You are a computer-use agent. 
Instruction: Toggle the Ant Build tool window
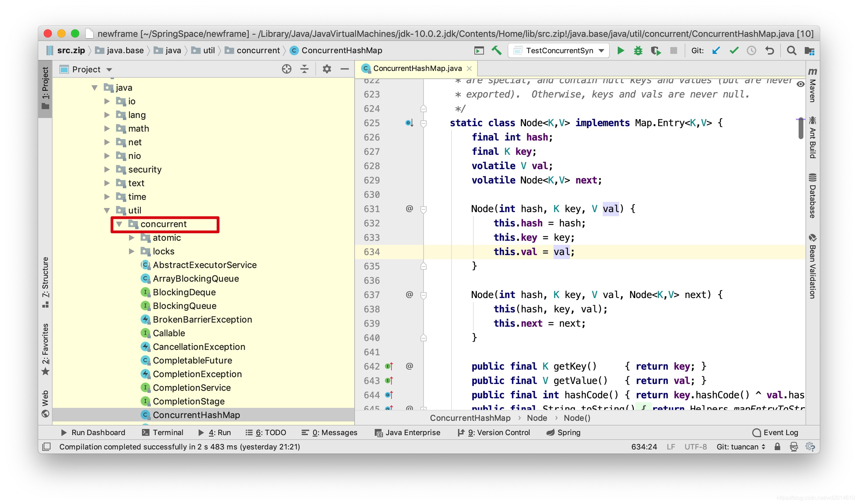tap(813, 137)
